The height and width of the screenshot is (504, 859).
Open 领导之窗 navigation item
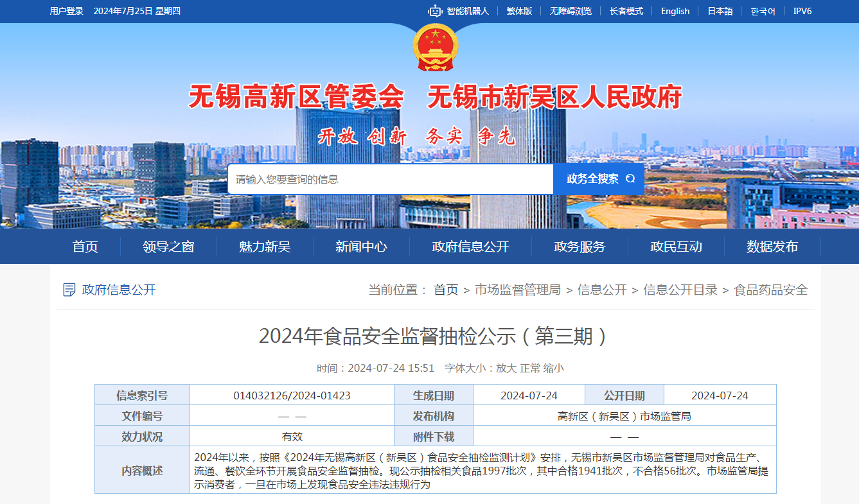pyautogui.click(x=168, y=247)
